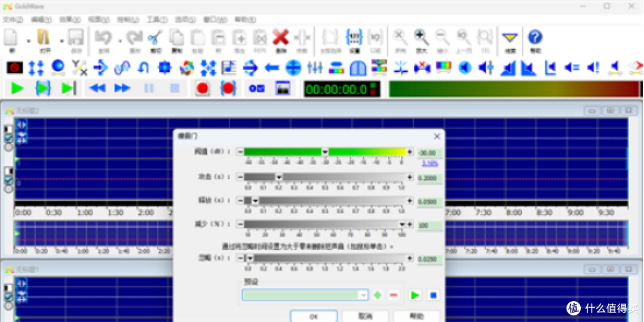
Task: Click the threshold value field showing -30.00
Action: point(430,153)
